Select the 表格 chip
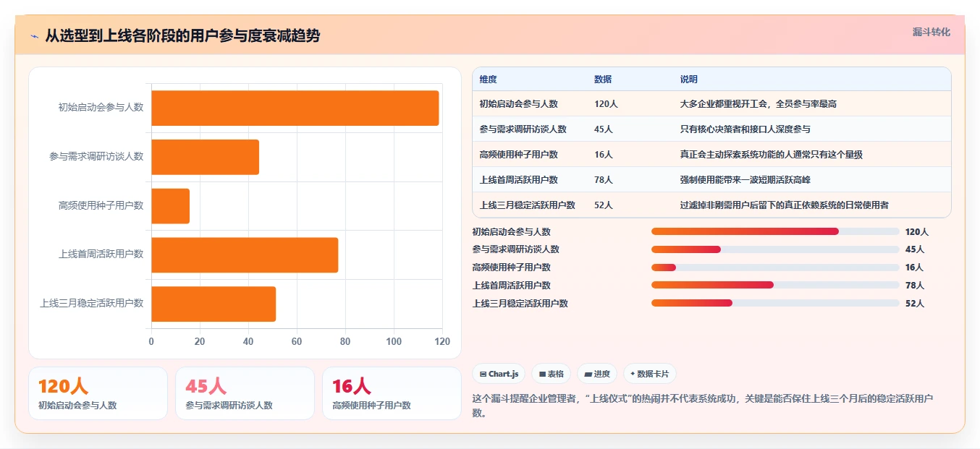The image size is (980, 449). click(551, 374)
